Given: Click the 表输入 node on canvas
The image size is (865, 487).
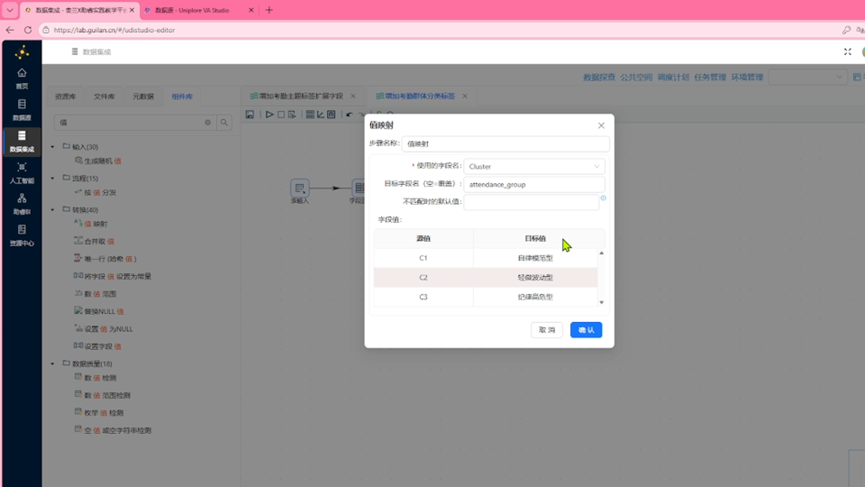Looking at the screenshot, I should pyautogui.click(x=300, y=189).
